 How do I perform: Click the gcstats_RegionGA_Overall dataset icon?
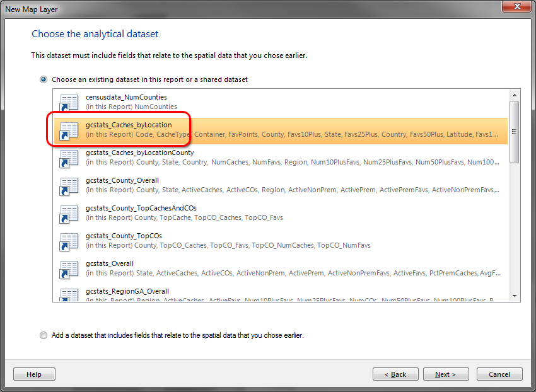69,294
